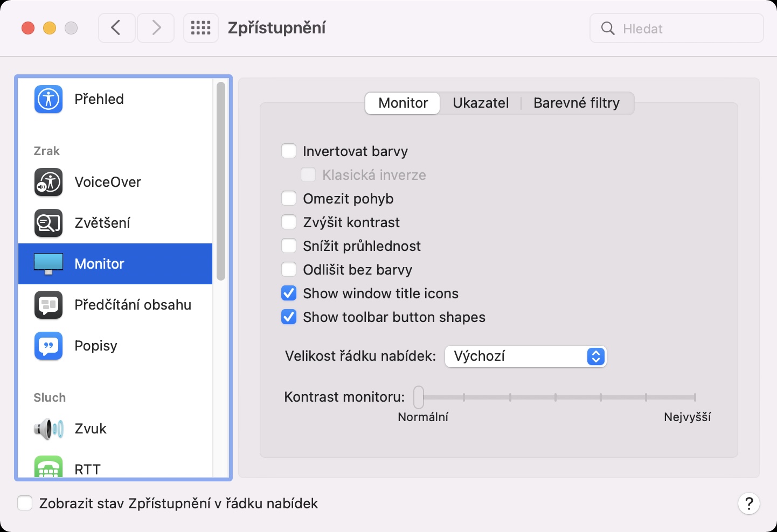Open Zvětšení zoom settings icon
777x532 pixels.
(48, 223)
